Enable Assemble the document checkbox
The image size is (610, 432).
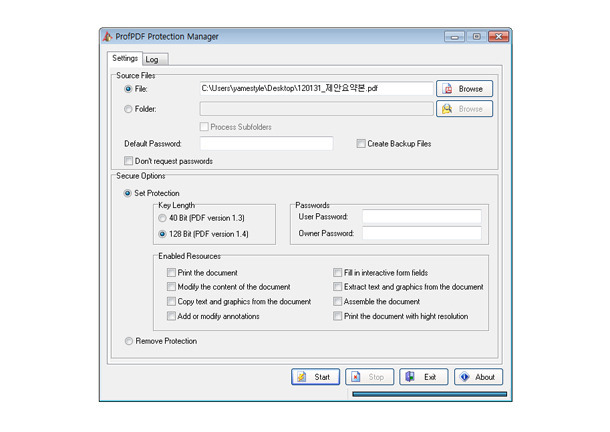(337, 301)
